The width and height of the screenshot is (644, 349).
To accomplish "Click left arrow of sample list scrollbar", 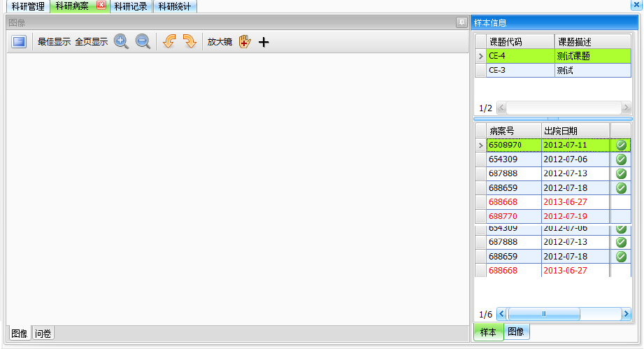I will pyautogui.click(x=502, y=314).
